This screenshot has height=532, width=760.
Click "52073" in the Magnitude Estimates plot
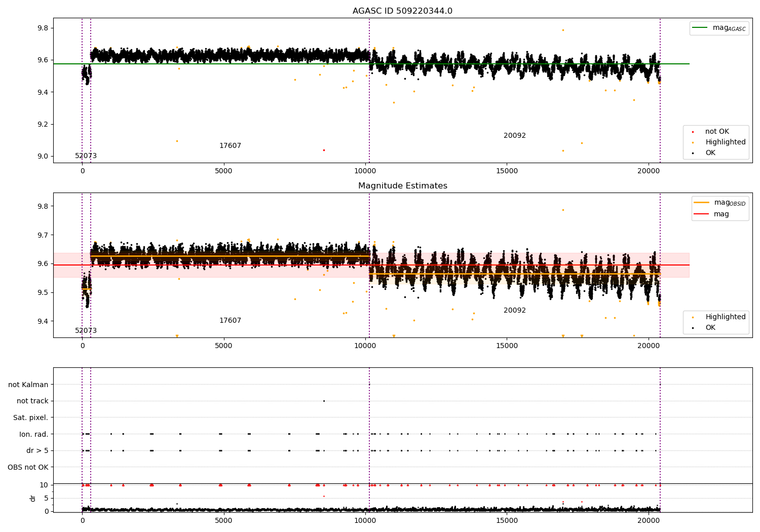[86, 331]
